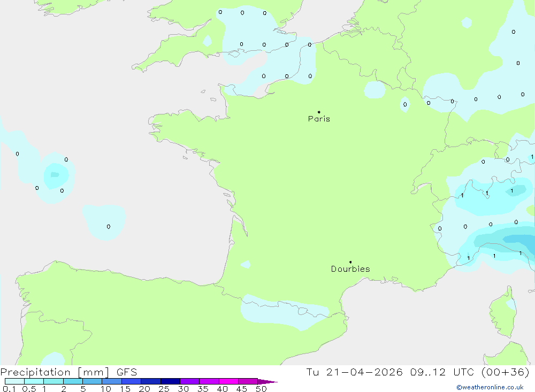This screenshot has height=392, width=535.
Task: Click the Dourbies city marker dot
Action: click(x=350, y=262)
